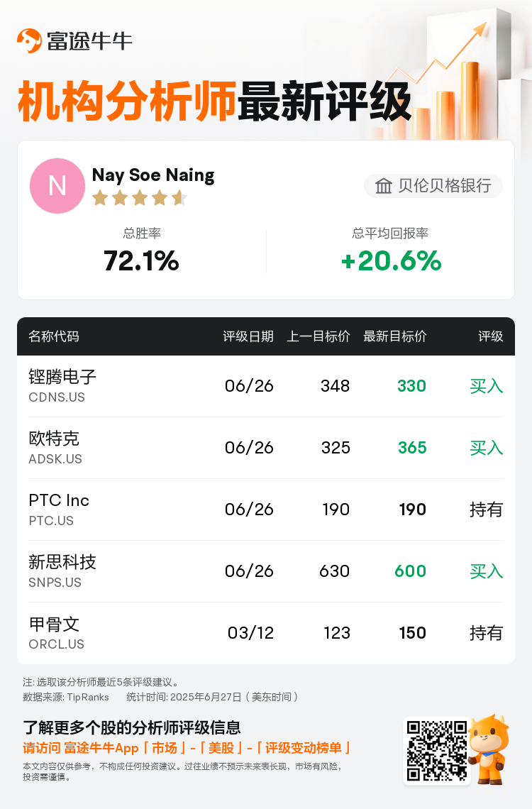This screenshot has height=809, width=532.
Task: Open the 新思科技 SNPS.US row
Action: [x=266, y=571]
